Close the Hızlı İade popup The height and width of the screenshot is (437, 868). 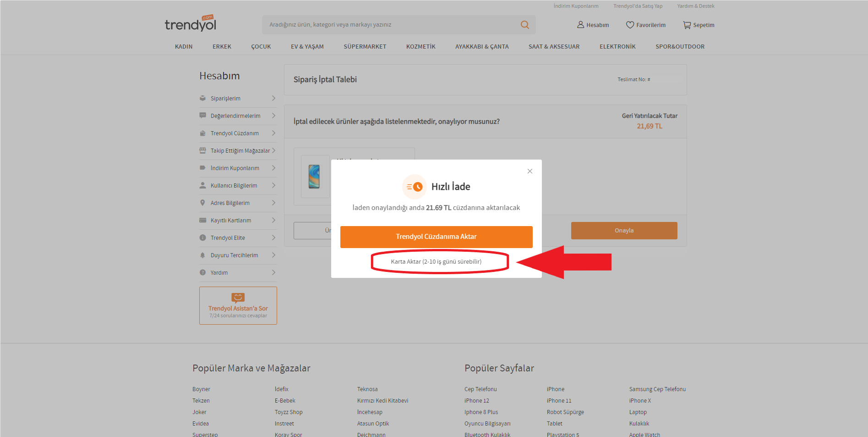click(x=530, y=171)
